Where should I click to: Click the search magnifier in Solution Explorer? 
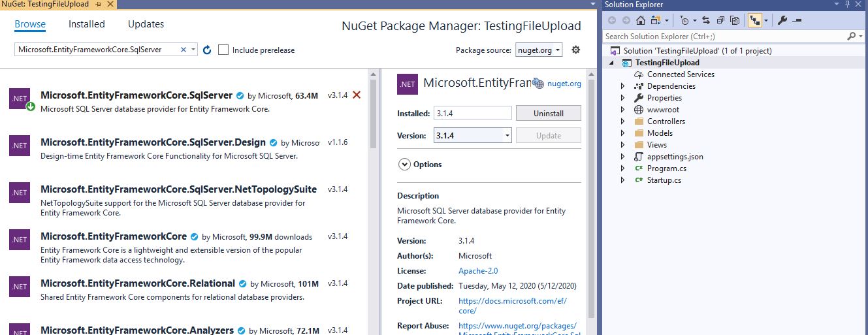click(852, 37)
